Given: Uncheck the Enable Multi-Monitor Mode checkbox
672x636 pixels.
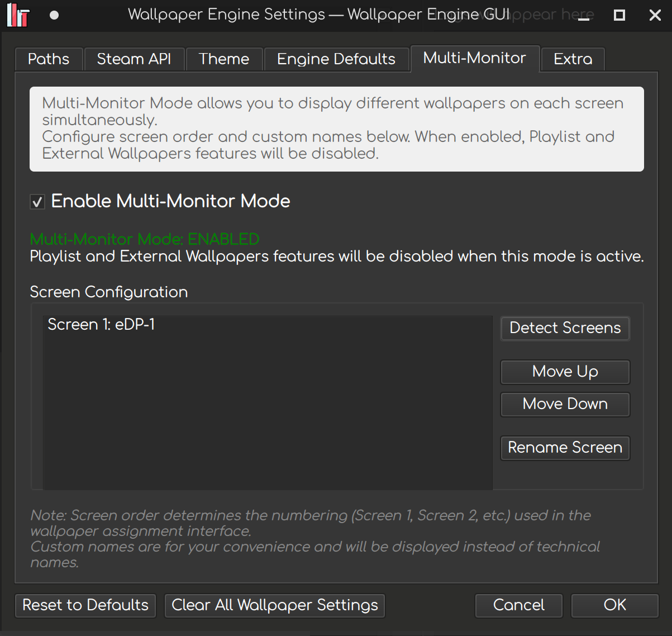Looking at the screenshot, I should (37, 202).
